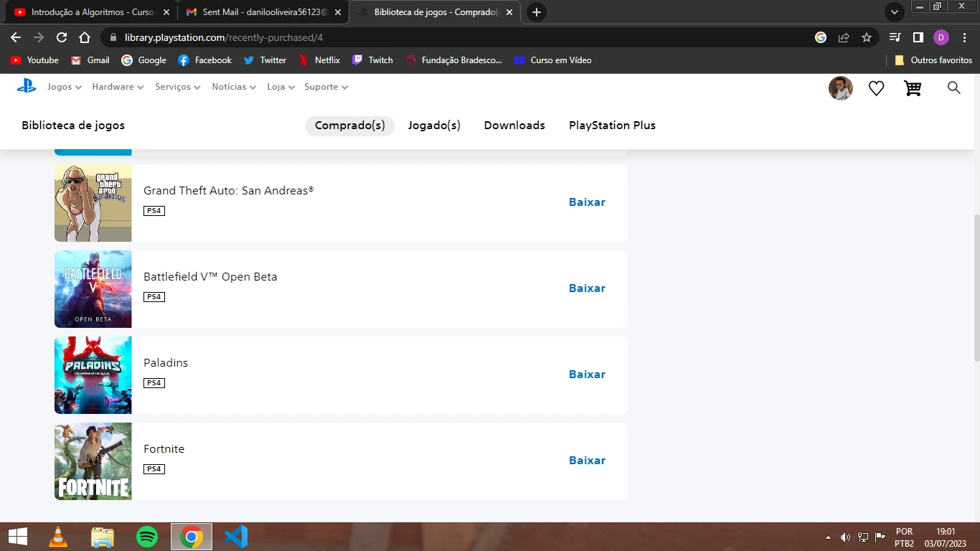Toggle Chrome side panel icon

pos(918,37)
